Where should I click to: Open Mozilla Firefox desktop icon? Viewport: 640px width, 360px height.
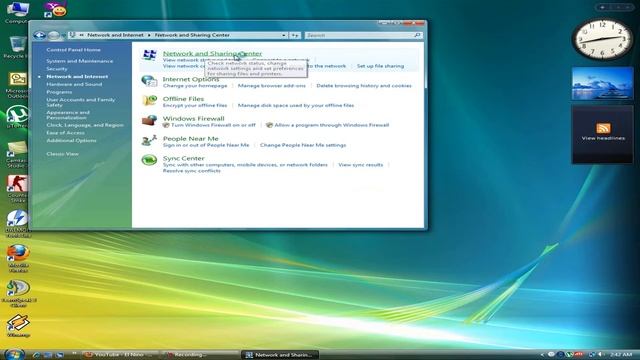pyautogui.click(x=18, y=258)
